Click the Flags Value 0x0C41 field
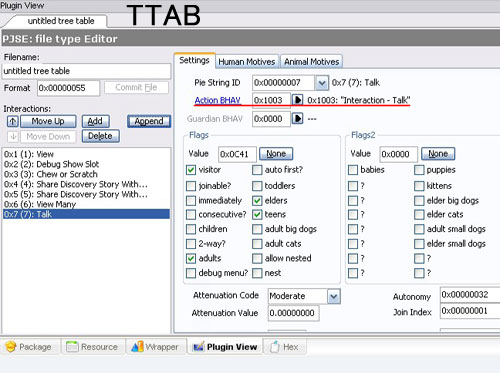 click(237, 154)
